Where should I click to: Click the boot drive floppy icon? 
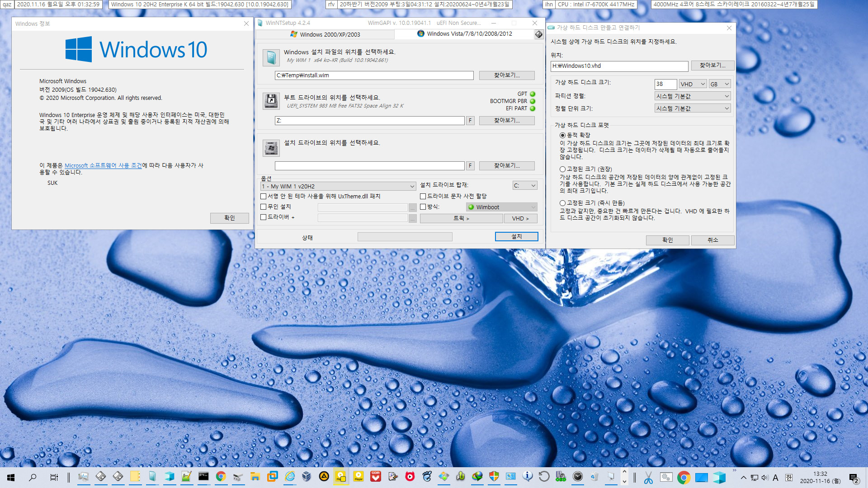[x=271, y=101]
